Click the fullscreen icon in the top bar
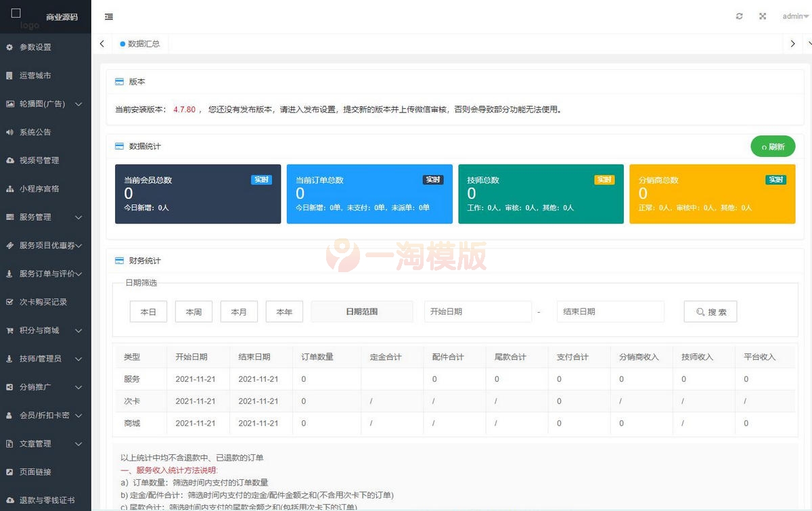This screenshot has height=511, width=812. pyautogui.click(x=762, y=16)
